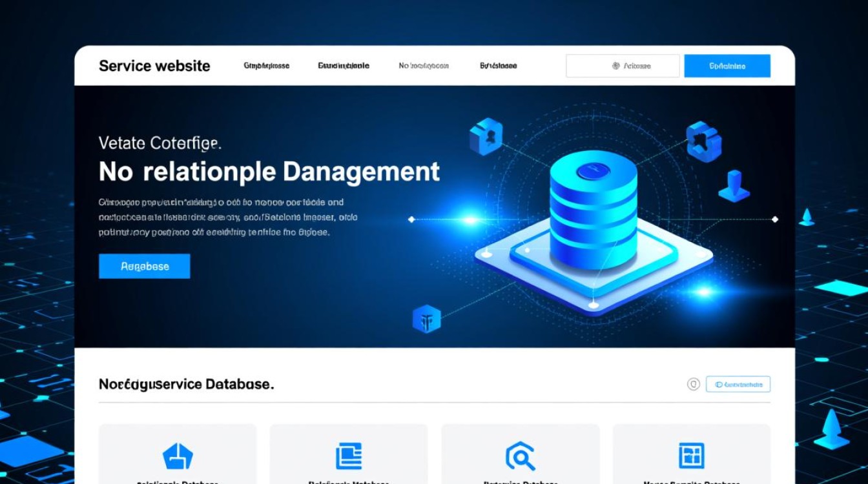Open the second navigation menu item
This screenshot has height=484, width=868.
[344, 66]
